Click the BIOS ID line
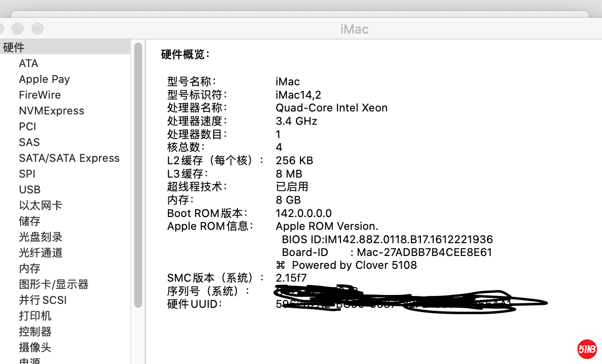 click(387, 239)
